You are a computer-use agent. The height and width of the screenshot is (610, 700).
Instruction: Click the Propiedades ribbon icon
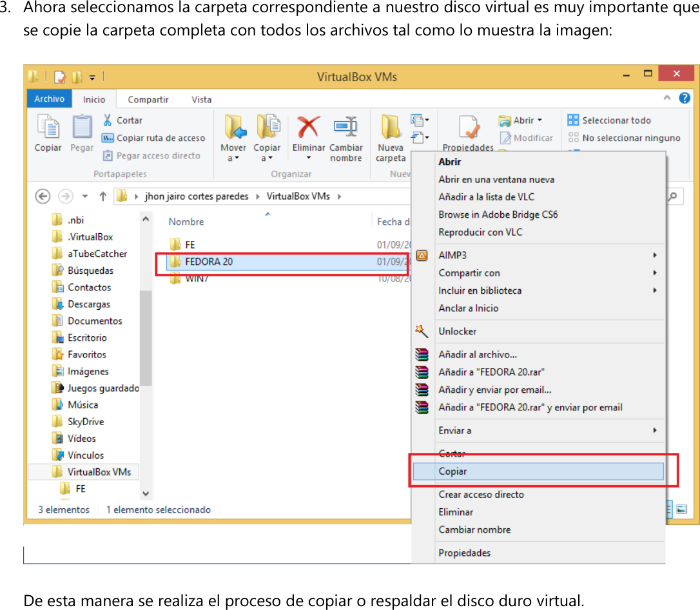(469, 127)
